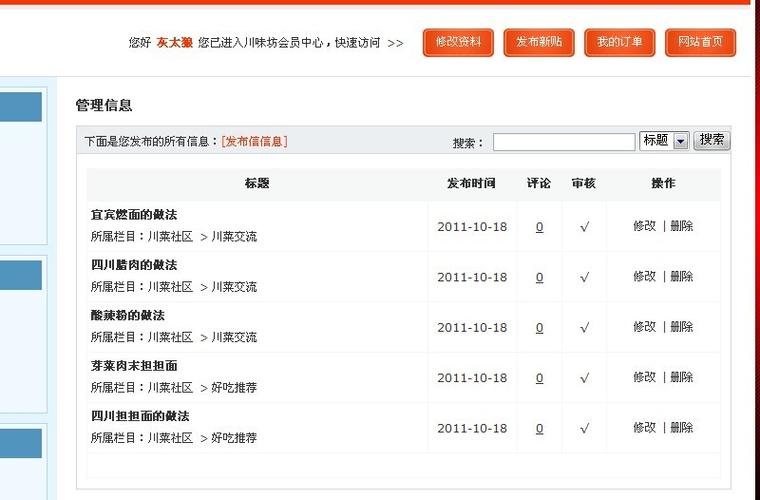
Task: Click 修改 for 酸辣粉的做法
Action: [645, 327]
